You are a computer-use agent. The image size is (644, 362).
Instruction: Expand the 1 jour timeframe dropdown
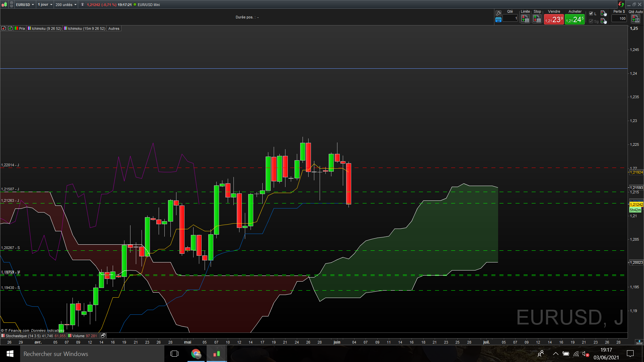click(45, 5)
